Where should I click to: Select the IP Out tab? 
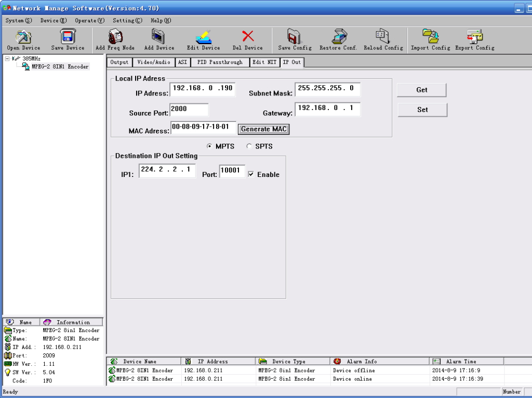click(x=292, y=62)
